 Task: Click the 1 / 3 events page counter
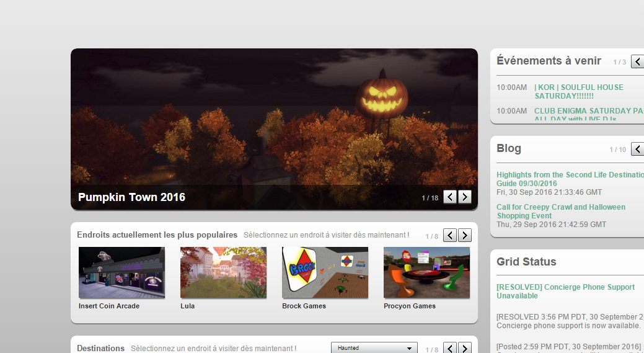coord(619,63)
